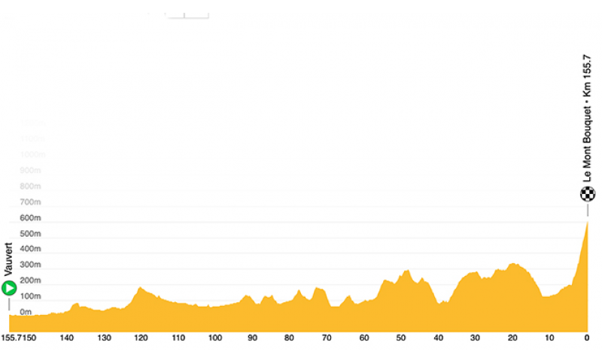
Task: Click the 700m elevation label
Action: 30,202
